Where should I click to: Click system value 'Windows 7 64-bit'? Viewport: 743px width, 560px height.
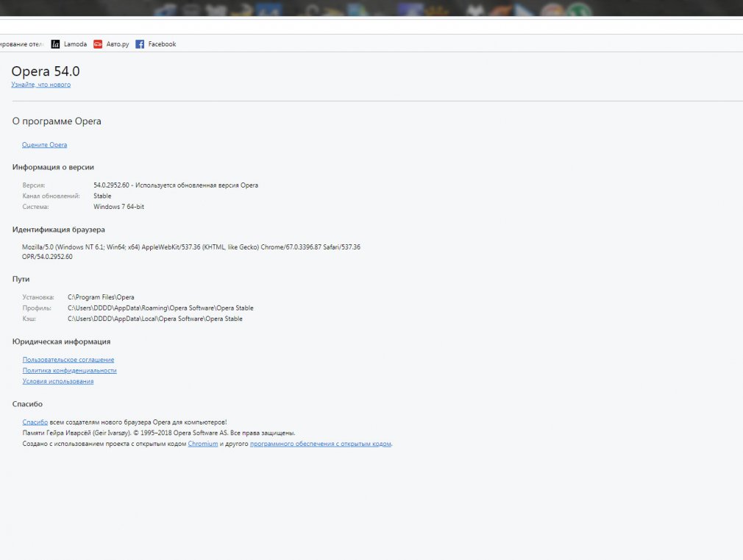pyautogui.click(x=118, y=207)
